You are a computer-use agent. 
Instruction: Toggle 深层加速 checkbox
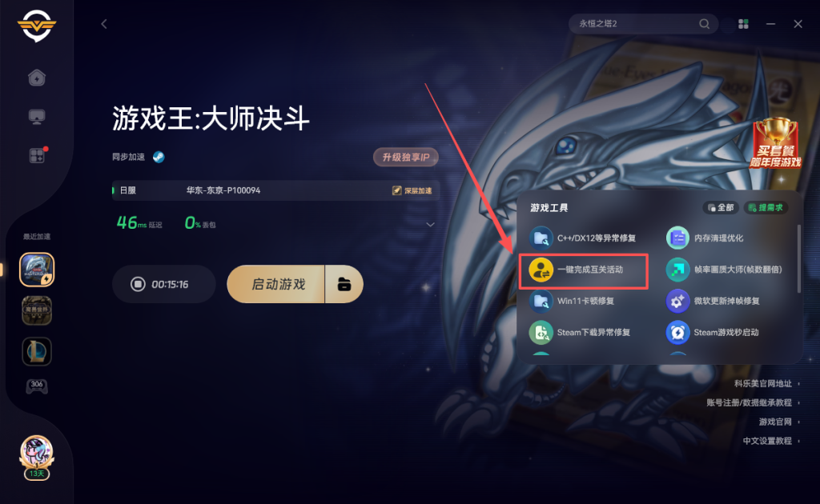tap(396, 190)
